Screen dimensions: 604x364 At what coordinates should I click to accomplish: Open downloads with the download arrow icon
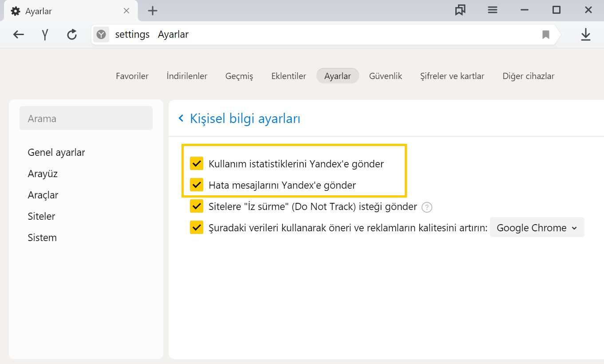(586, 35)
